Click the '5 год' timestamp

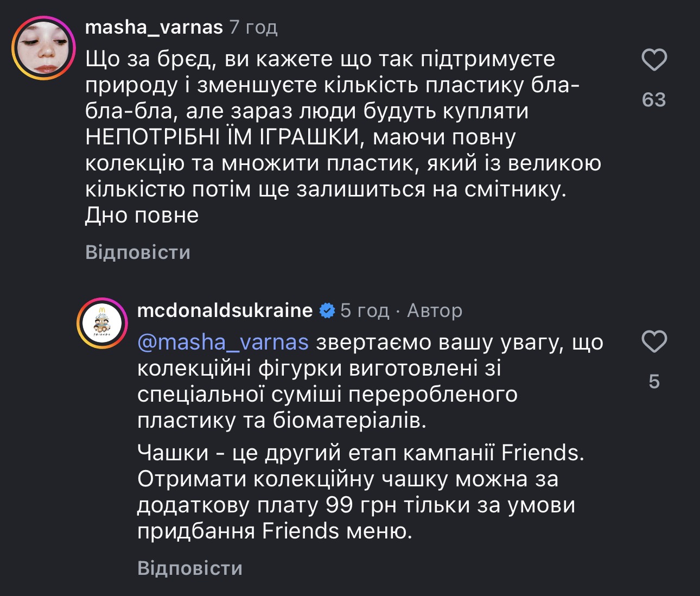click(x=365, y=310)
